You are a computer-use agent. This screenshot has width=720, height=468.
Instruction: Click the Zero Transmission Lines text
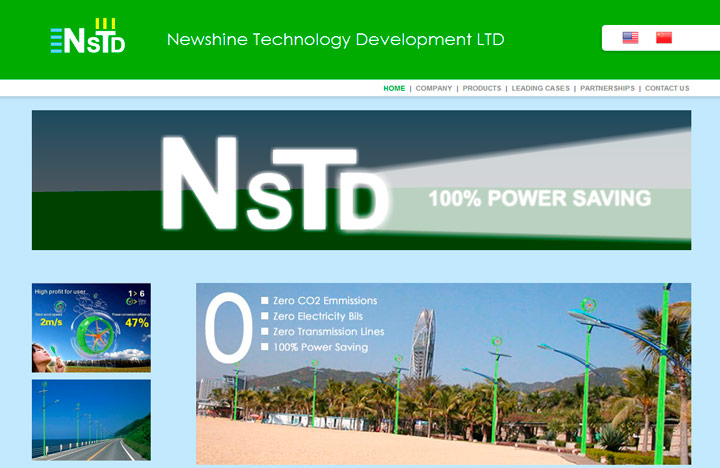pyautogui.click(x=329, y=332)
